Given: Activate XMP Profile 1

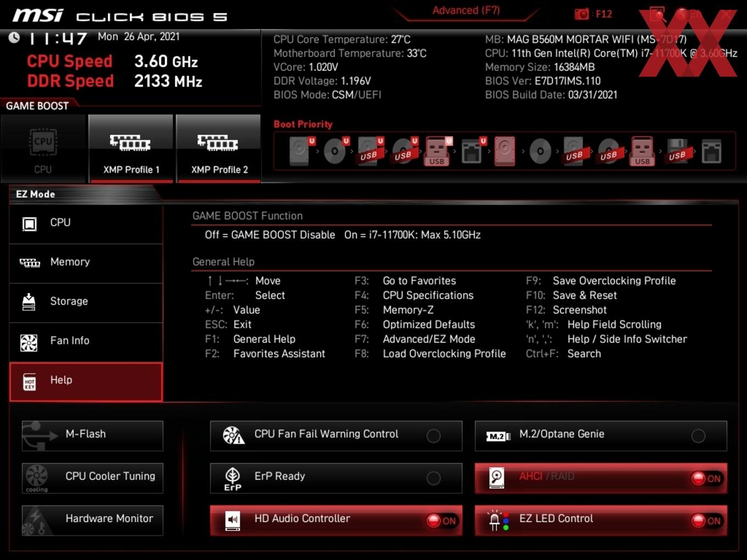Looking at the screenshot, I should (x=131, y=149).
